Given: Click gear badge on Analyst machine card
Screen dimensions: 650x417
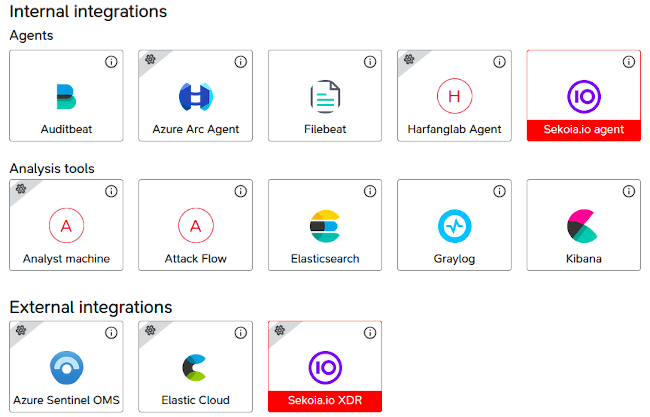Looking at the screenshot, I should click(20, 188).
